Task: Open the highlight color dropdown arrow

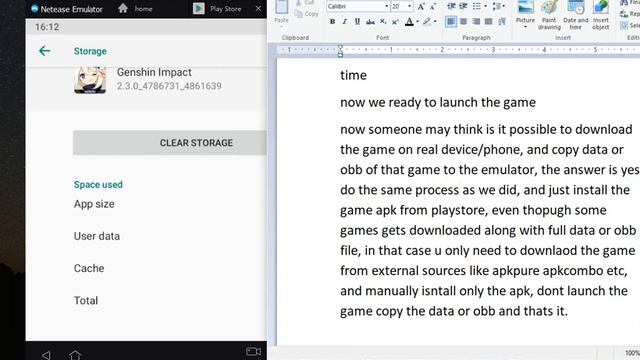Action: tap(435, 22)
